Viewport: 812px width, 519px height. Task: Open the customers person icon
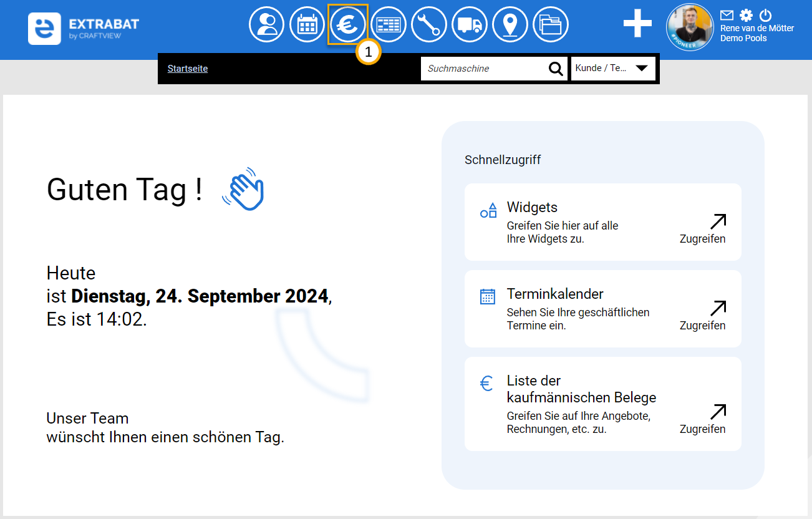266,25
